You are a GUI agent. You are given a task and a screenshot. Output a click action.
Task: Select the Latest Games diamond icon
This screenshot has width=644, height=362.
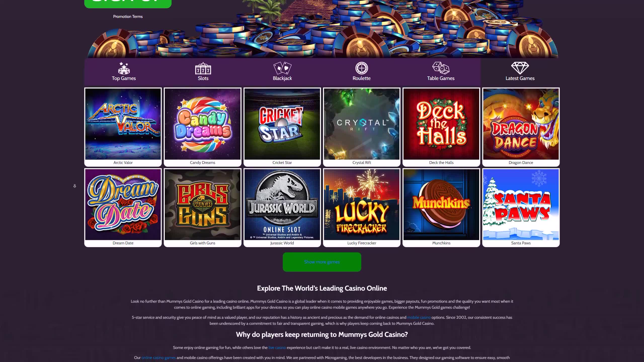tap(520, 68)
